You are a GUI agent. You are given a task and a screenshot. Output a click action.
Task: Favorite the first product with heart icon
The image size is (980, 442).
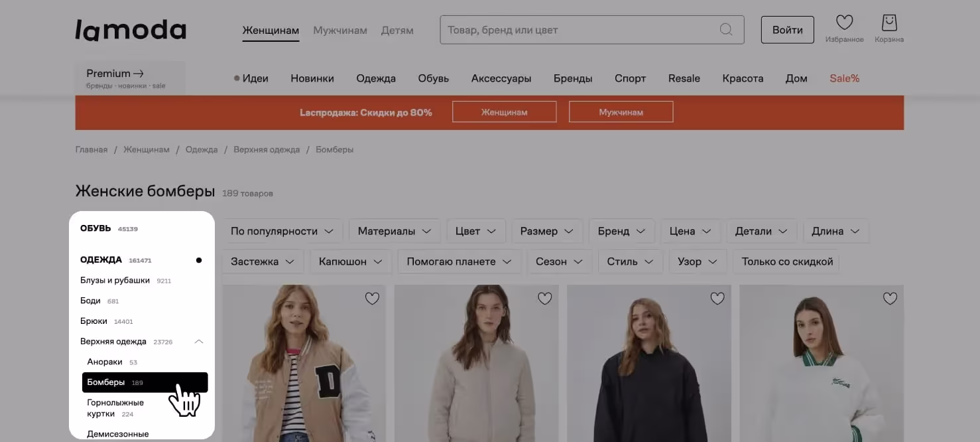click(372, 299)
